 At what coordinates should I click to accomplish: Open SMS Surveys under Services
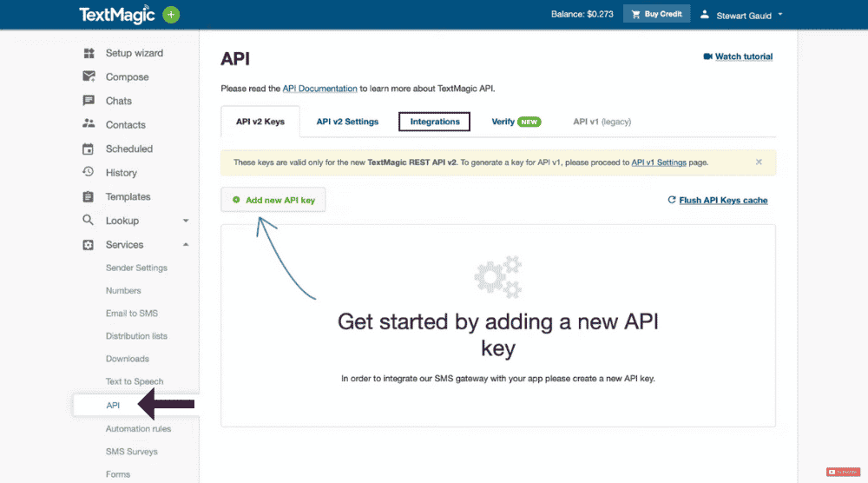[x=132, y=452]
